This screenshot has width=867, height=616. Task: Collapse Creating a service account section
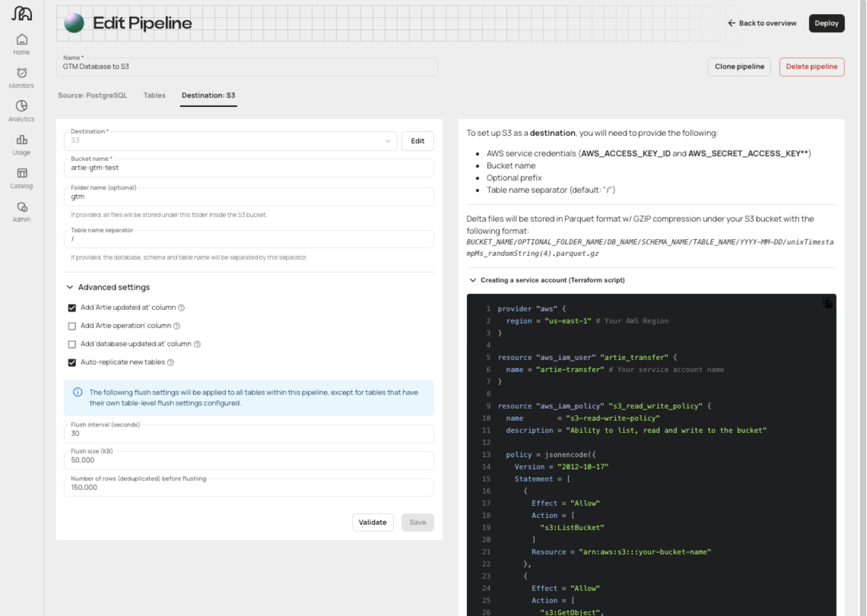point(473,280)
